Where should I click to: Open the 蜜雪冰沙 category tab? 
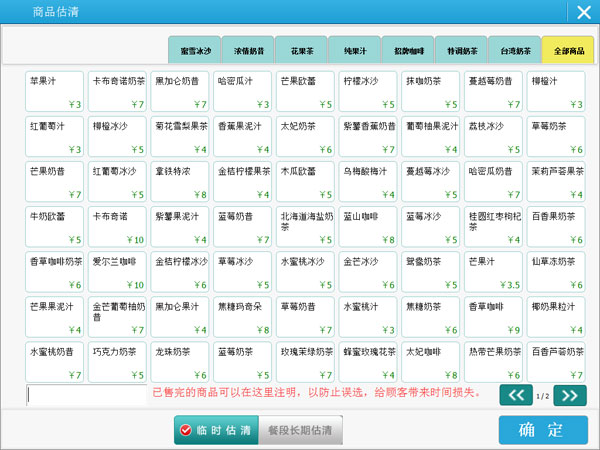195,50
